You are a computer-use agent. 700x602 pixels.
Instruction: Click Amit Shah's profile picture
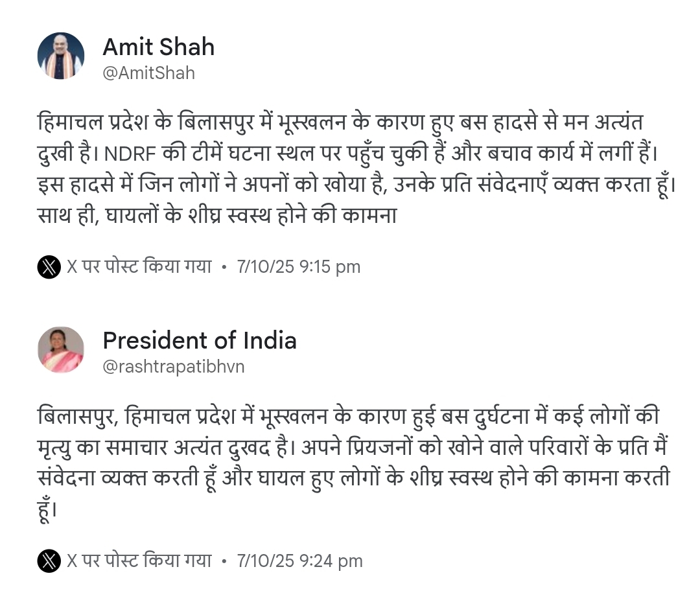[61, 56]
